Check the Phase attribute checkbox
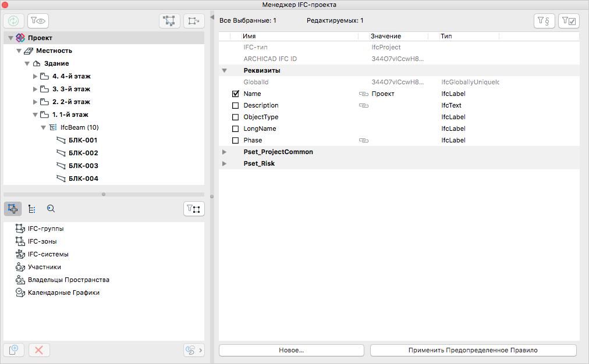The height and width of the screenshot is (364, 589). (236, 140)
